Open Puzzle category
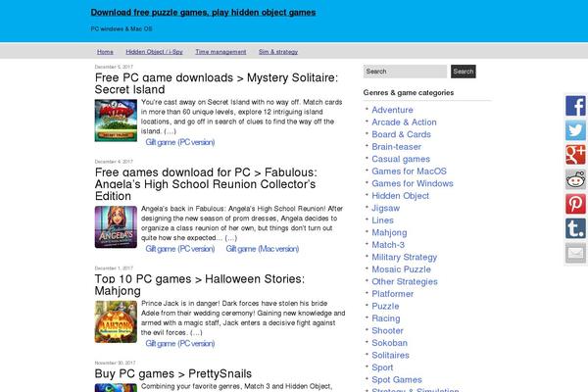The image size is (588, 392). [x=385, y=306]
